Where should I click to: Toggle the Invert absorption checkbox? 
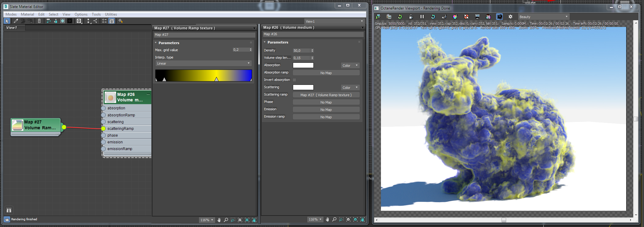click(294, 80)
